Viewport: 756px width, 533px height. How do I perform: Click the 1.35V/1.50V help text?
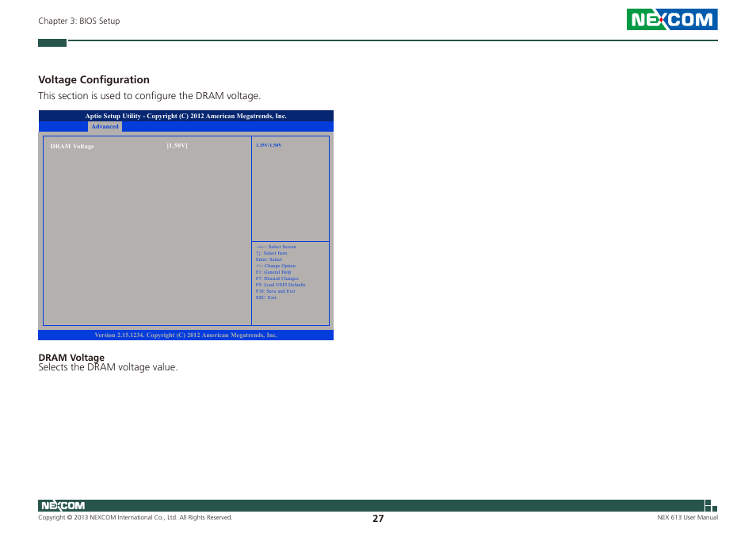(x=269, y=145)
